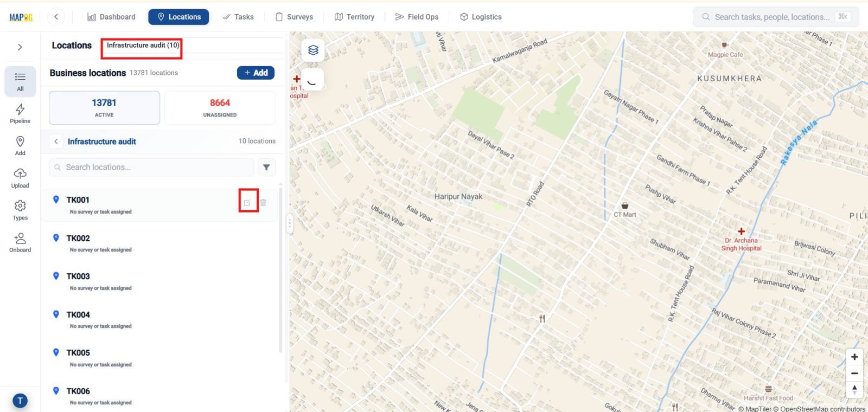Zoom in on the map
The height and width of the screenshot is (412, 868).
854,357
